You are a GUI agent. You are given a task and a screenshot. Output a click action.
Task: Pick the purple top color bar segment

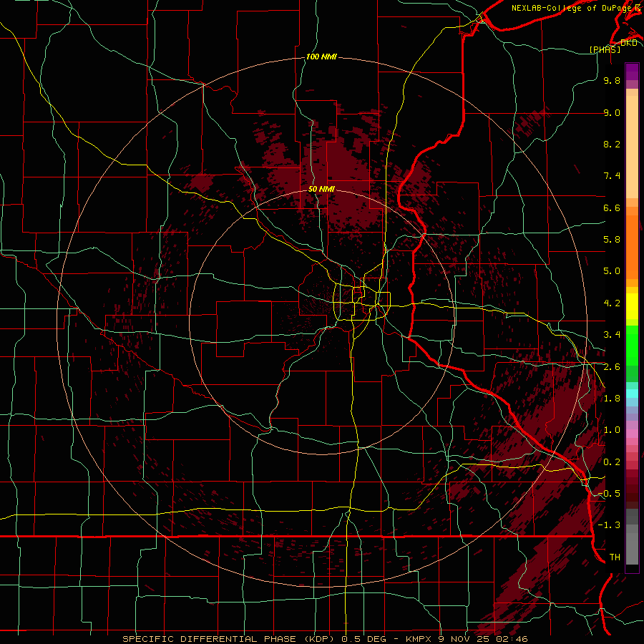632,72
